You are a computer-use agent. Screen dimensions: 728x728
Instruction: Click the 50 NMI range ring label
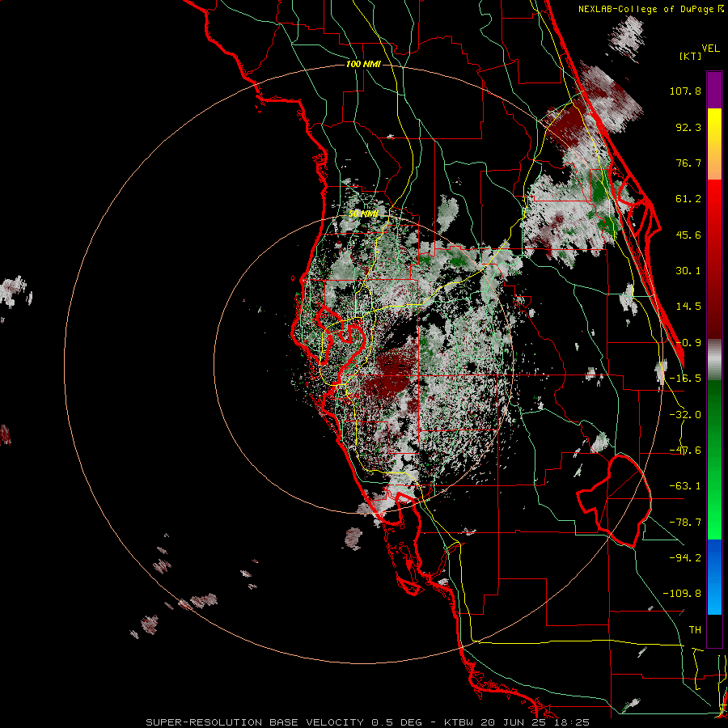(363, 214)
